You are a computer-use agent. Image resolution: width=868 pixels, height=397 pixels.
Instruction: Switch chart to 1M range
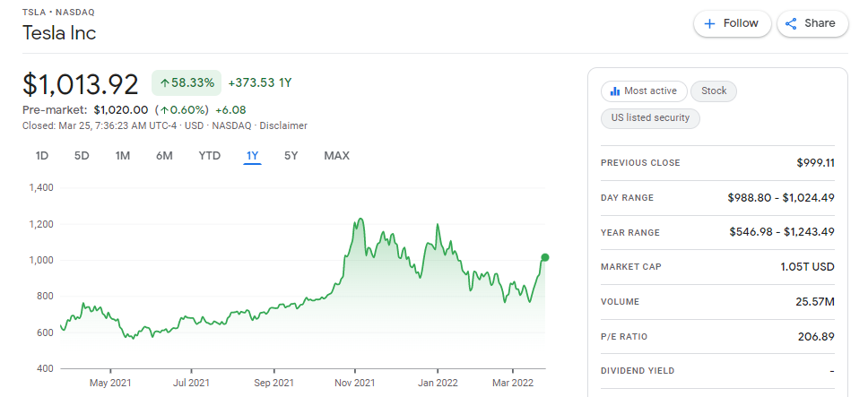pos(122,156)
